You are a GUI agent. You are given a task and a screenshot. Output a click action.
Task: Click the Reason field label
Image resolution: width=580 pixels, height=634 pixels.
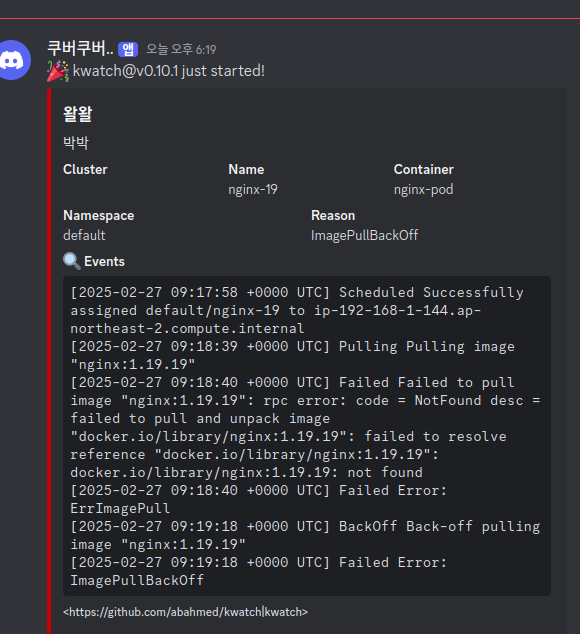pos(333,216)
